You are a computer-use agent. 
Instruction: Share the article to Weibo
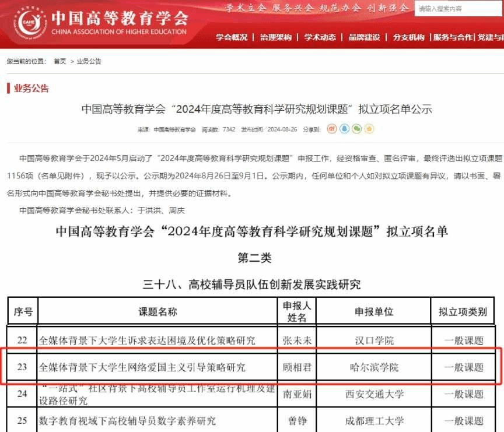[332, 129]
